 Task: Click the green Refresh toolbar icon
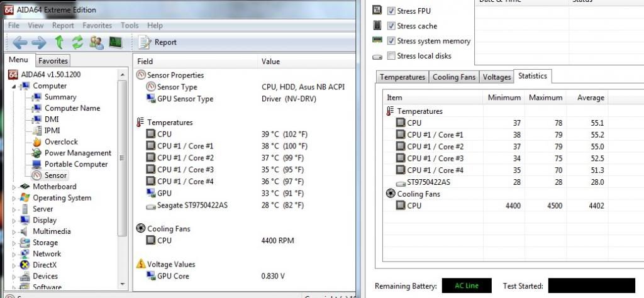pos(77,42)
